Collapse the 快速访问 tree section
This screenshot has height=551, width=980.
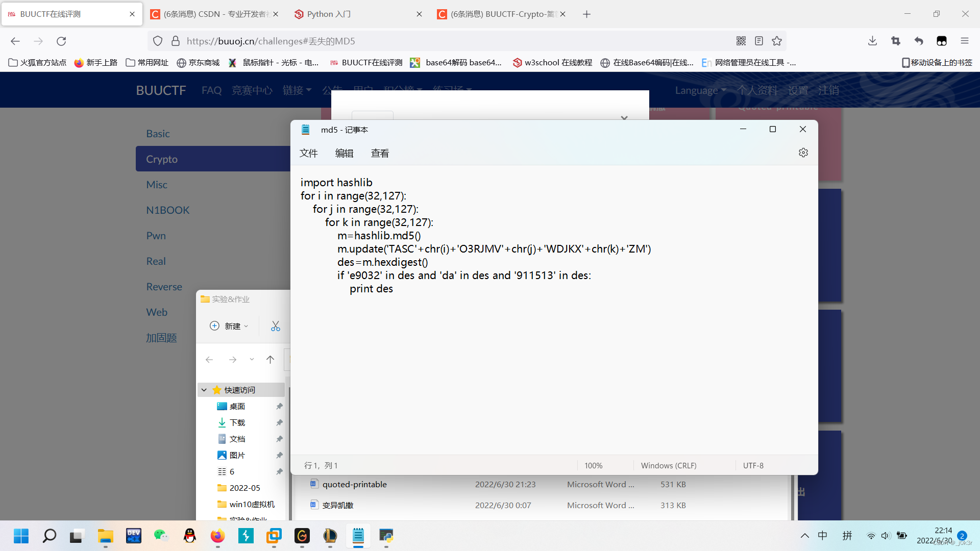(203, 389)
